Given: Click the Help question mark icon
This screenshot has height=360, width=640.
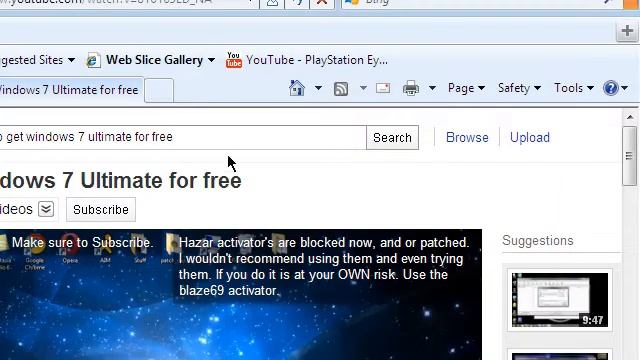Looking at the screenshot, I should (x=611, y=88).
